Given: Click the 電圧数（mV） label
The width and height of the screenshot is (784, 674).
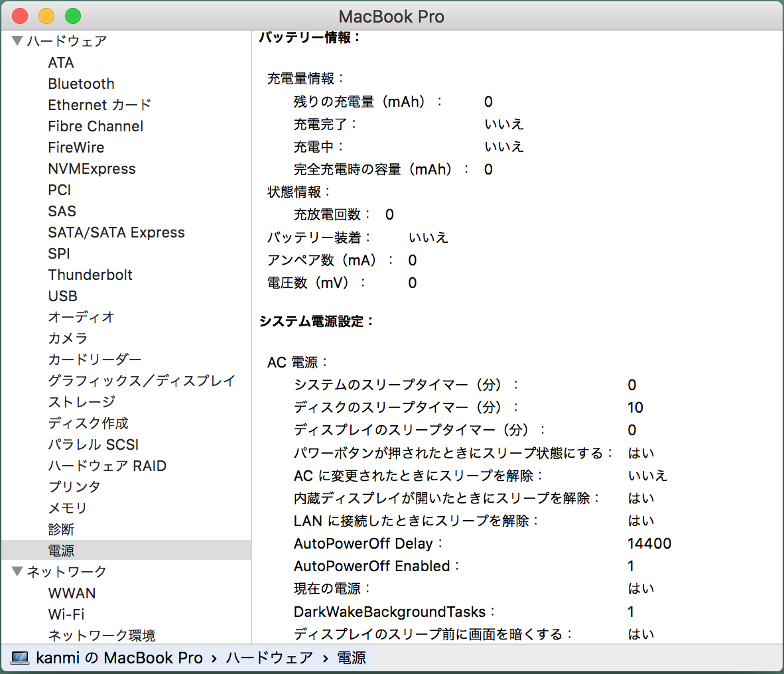Looking at the screenshot, I should click(x=316, y=283).
